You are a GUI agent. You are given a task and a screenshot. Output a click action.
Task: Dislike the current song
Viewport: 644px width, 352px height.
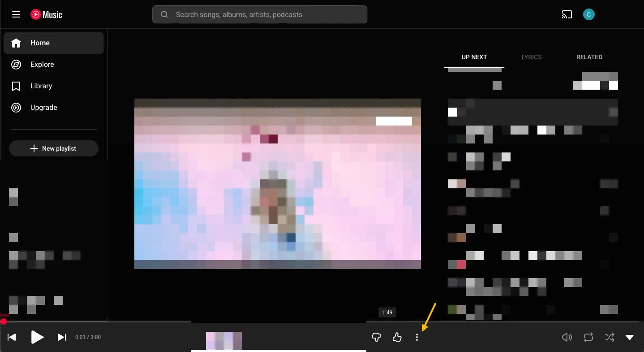coord(376,337)
